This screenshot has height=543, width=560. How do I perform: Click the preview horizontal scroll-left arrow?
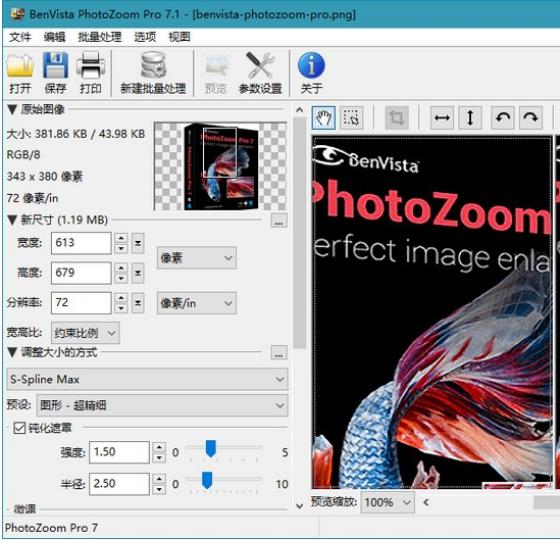pos(426,503)
